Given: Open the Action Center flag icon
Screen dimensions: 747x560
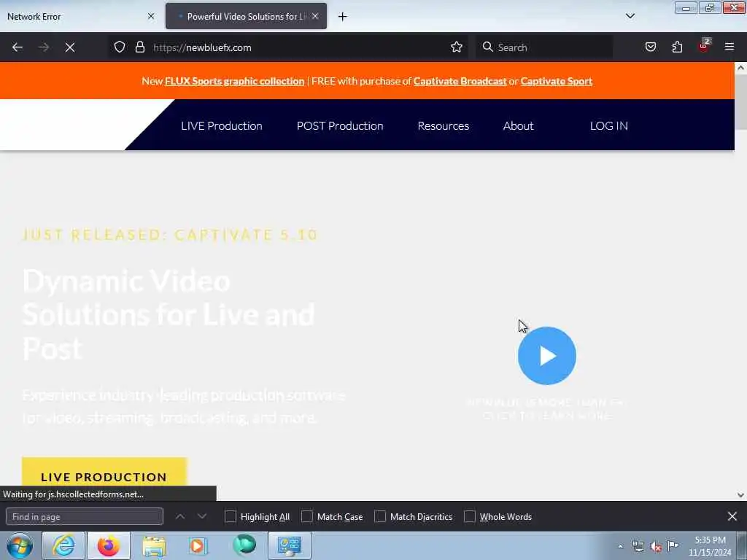Looking at the screenshot, I should (x=673, y=545).
